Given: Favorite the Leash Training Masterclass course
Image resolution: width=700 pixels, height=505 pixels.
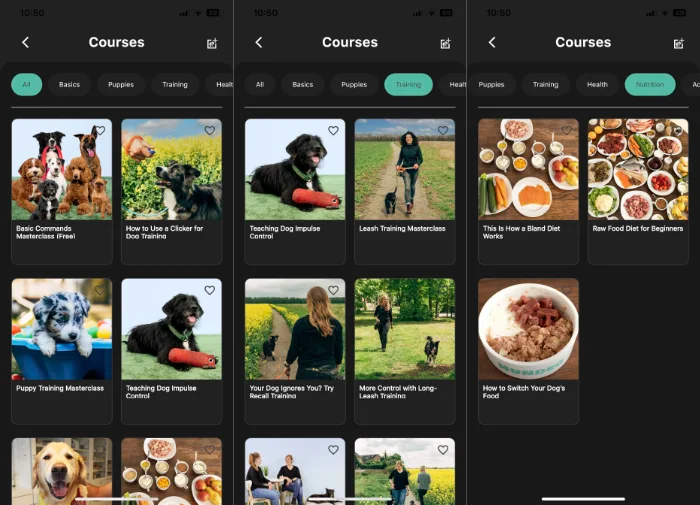Looking at the screenshot, I should 443,130.
